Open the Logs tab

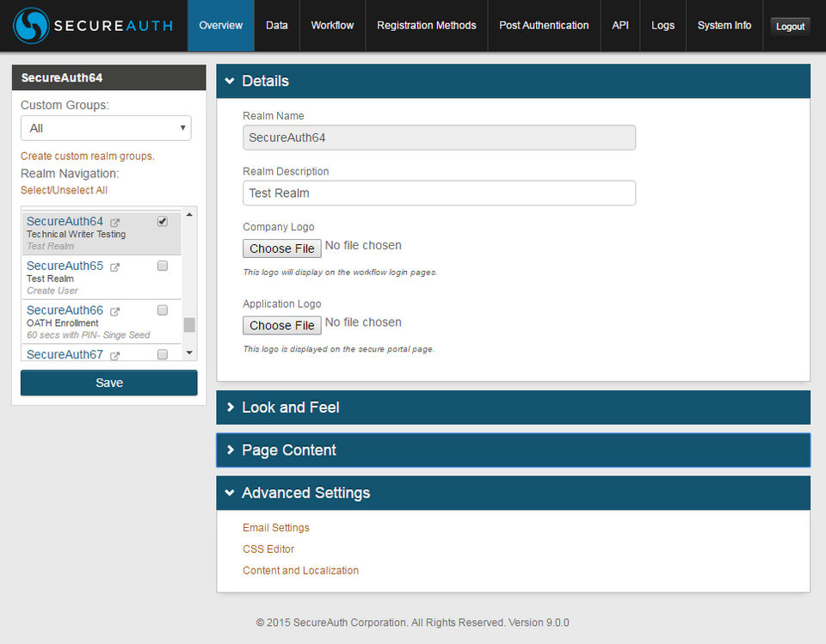tap(663, 25)
